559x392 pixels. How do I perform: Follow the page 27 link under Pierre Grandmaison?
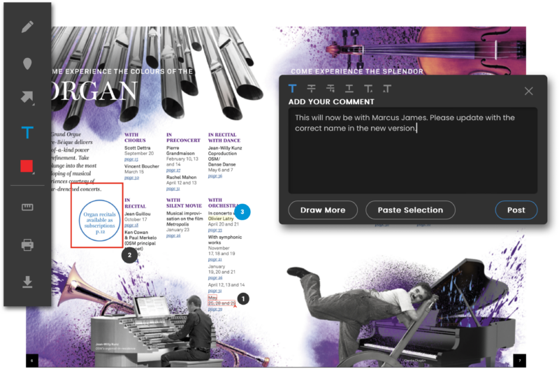173,170
